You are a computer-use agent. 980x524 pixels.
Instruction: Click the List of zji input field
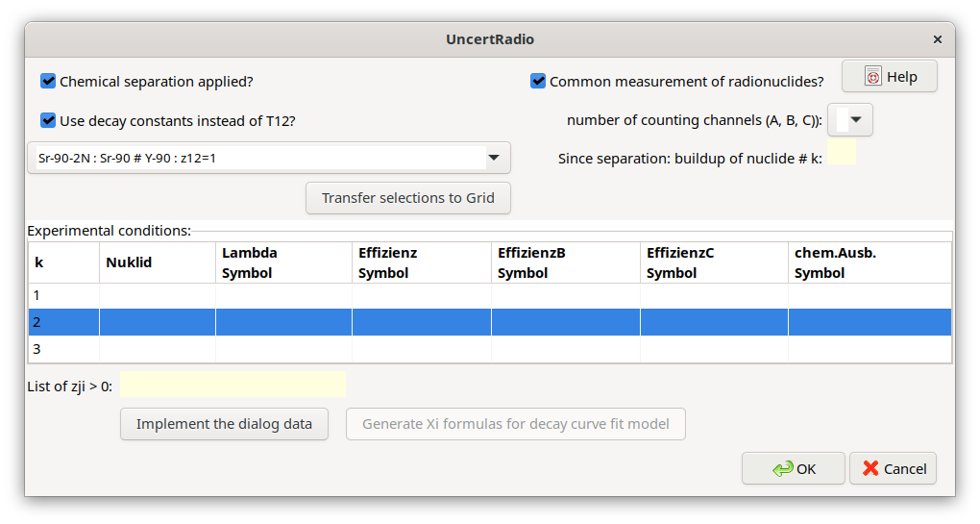click(x=233, y=385)
